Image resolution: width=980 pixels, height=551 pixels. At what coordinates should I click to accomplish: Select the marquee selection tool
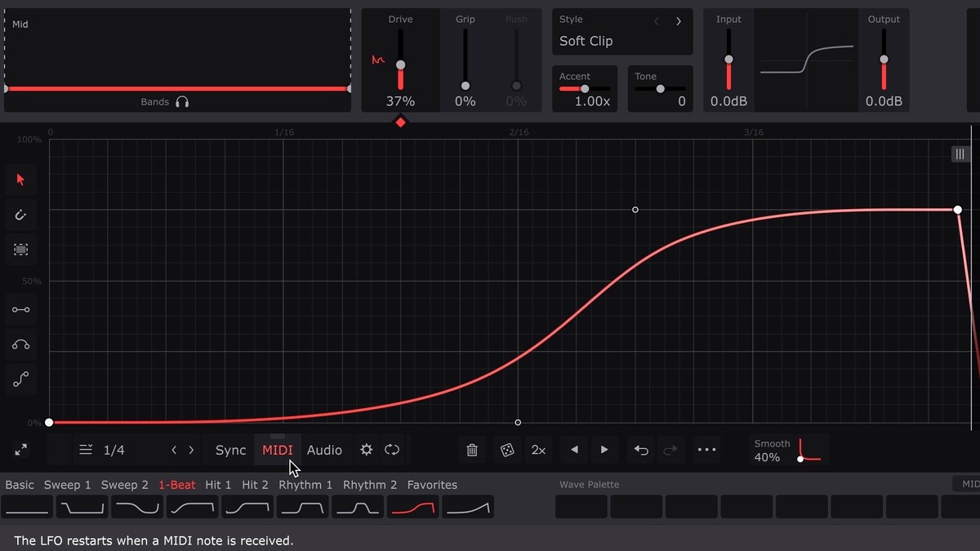[20, 250]
